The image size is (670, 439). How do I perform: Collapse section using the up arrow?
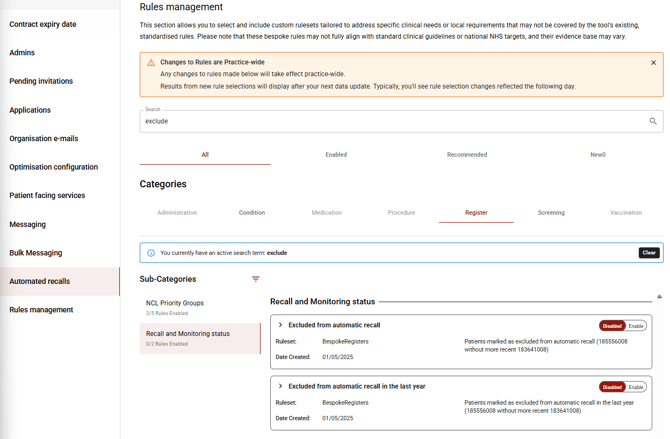(659, 297)
